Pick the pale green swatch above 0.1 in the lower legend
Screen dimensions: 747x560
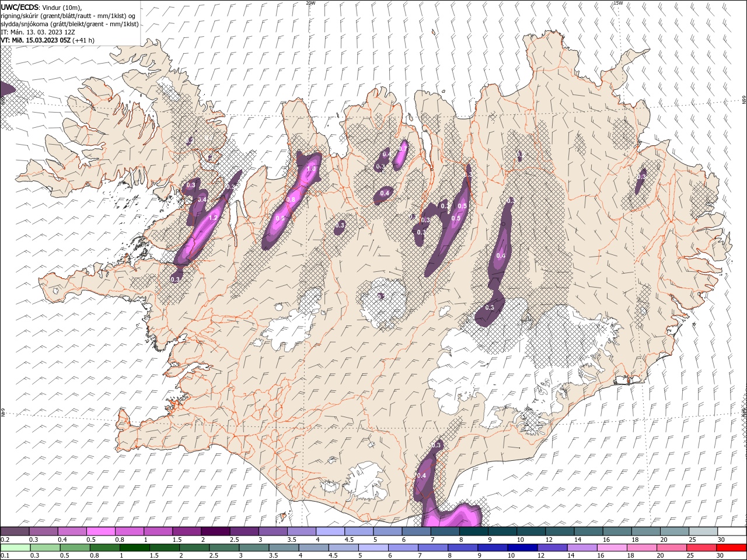[x=15, y=548]
